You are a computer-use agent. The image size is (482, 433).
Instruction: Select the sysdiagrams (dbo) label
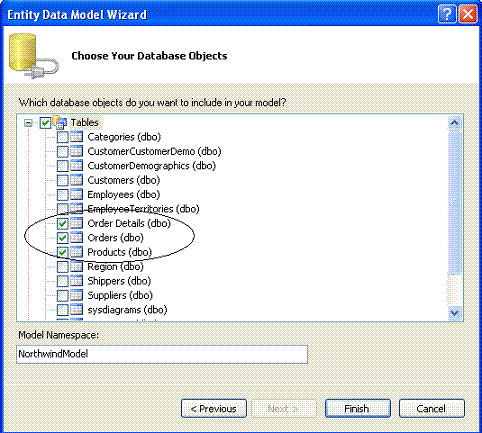tap(127, 310)
